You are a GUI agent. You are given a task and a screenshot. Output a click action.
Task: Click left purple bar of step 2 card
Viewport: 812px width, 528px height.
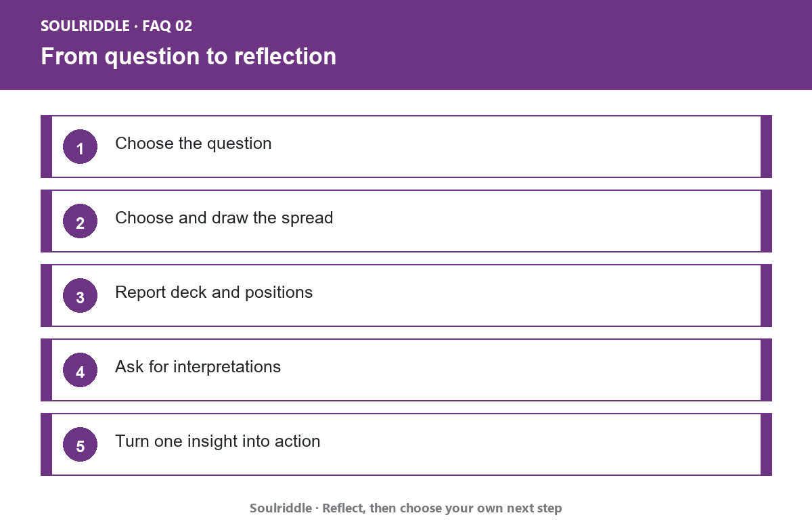[x=46, y=221]
